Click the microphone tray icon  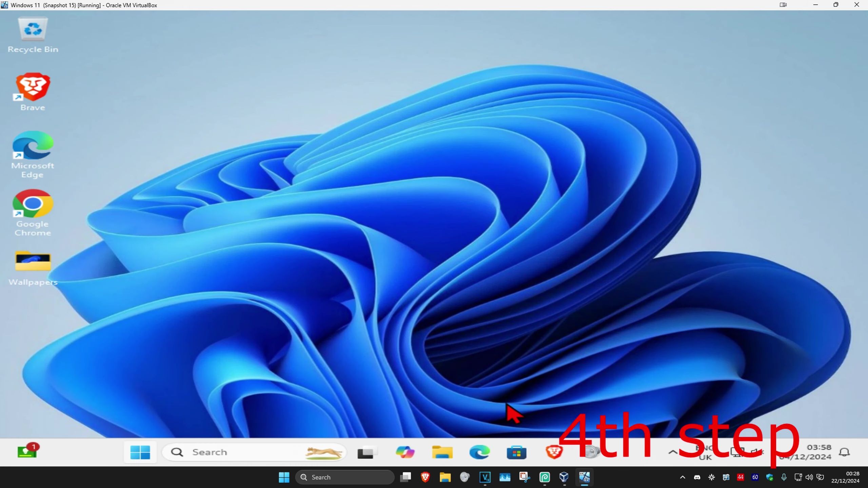coord(784,477)
